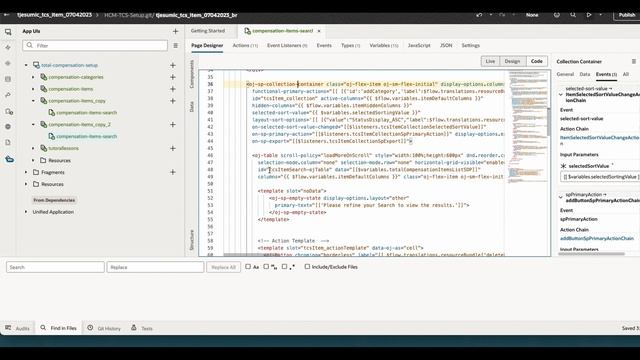Open the Translations globe icon in left rail

click(8, 127)
